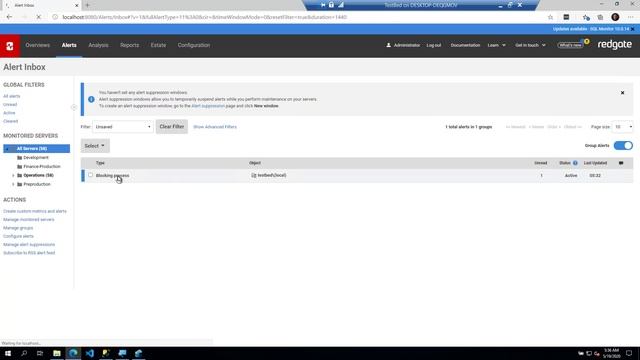Open the Documentation link
The width and height of the screenshot is (640, 360).
465,45
